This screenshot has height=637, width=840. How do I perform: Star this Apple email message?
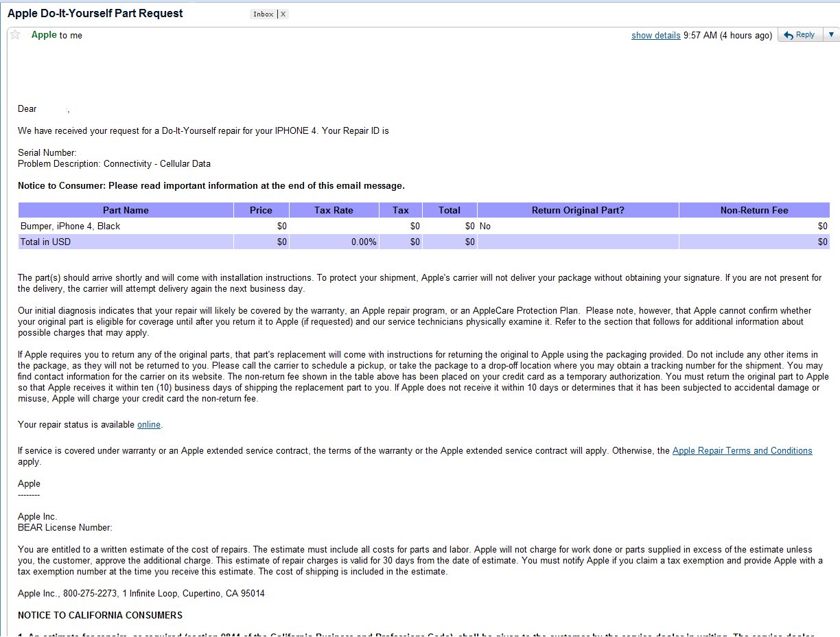[14, 35]
